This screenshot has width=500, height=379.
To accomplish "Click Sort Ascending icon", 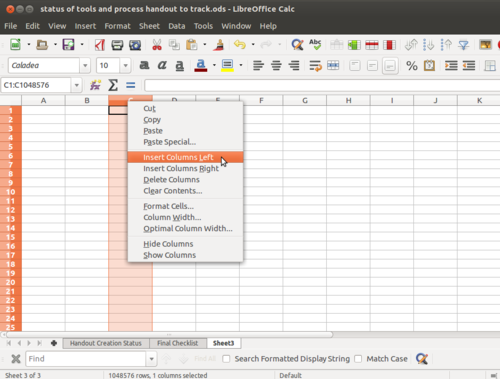I will pyautogui.click(x=428, y=45).
